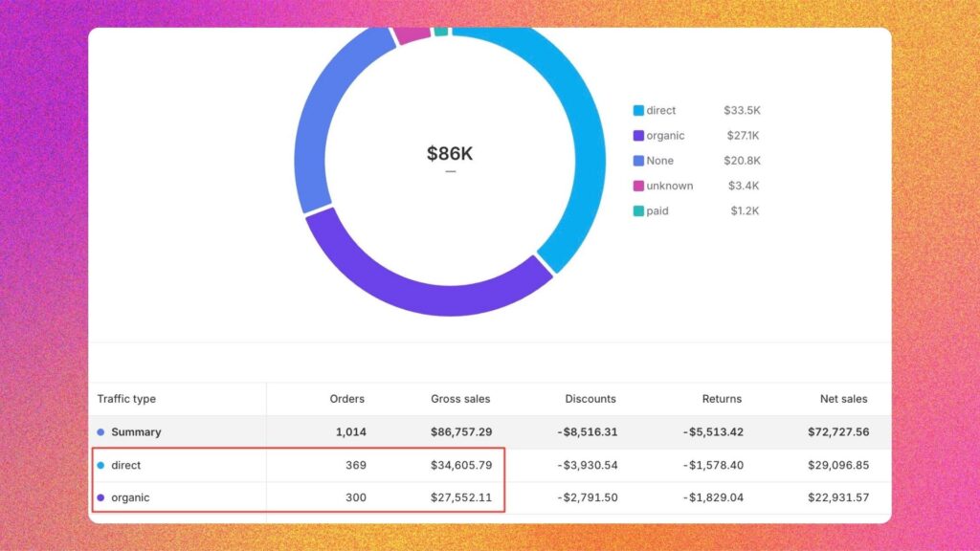980x551 pixels.
Task: Select the small pink unknown donut segment
Action: 412,34
